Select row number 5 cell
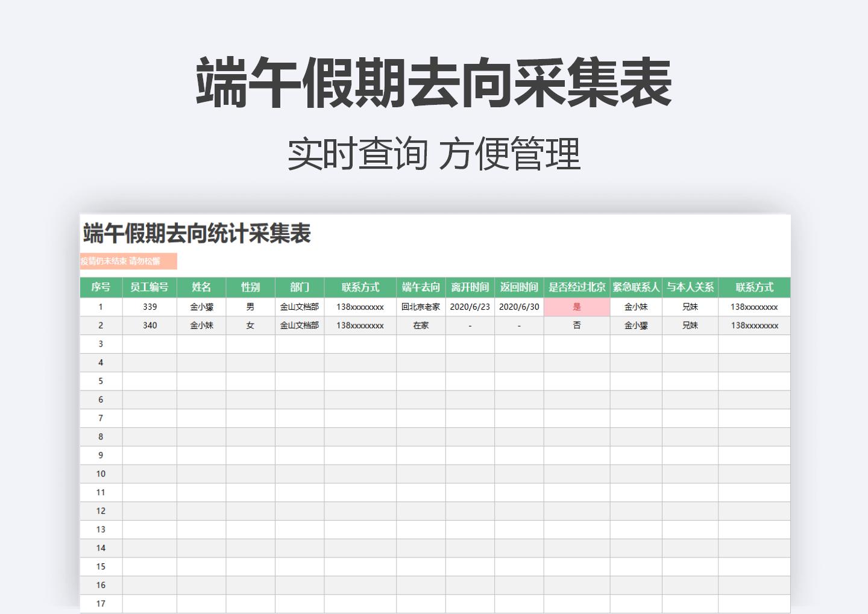Screen dimensions: 868x614 [x=101, y=381]
